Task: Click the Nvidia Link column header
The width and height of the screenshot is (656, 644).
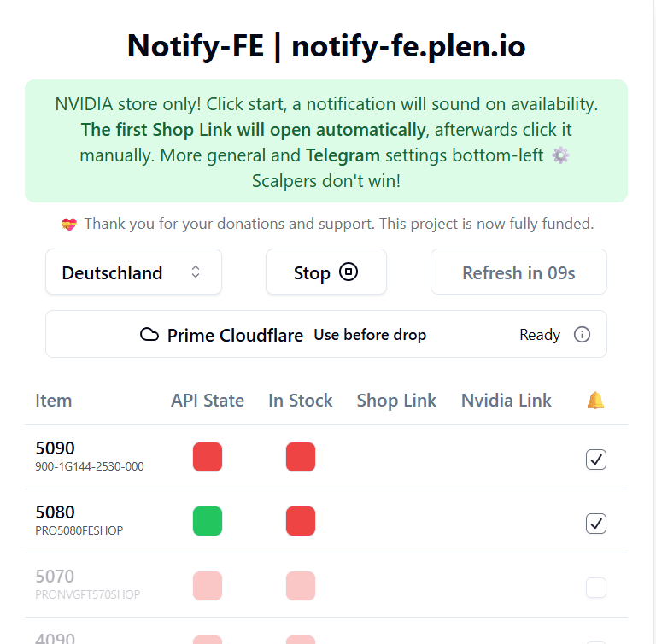Action: (x=507, y=401)
